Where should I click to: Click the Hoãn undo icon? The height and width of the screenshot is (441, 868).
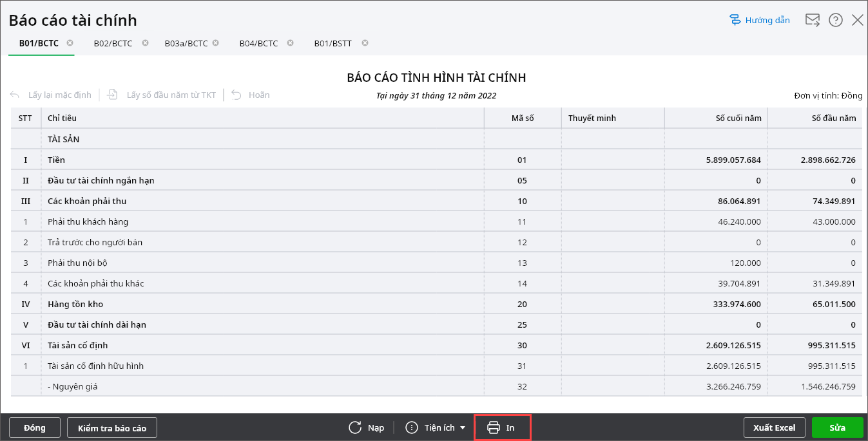click(236, 95)
